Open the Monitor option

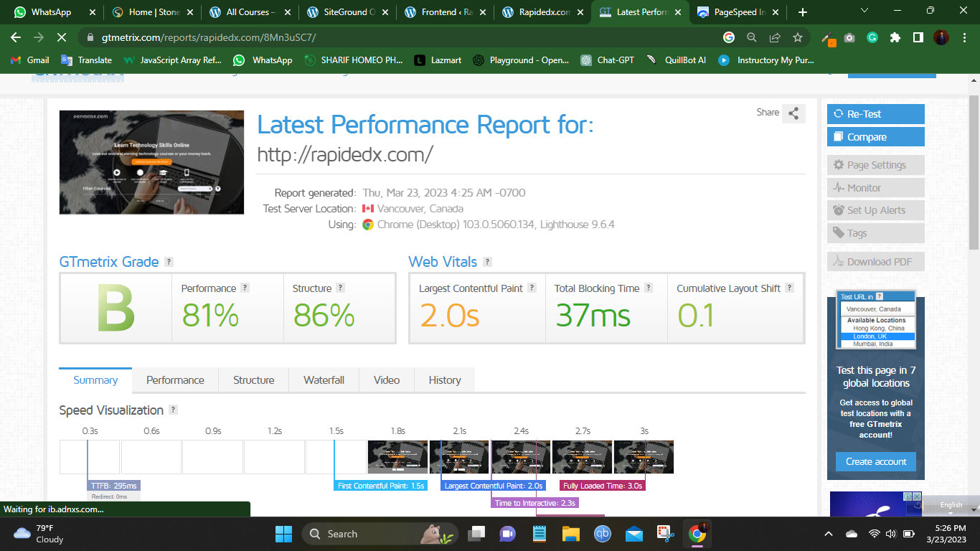[875, 188]
